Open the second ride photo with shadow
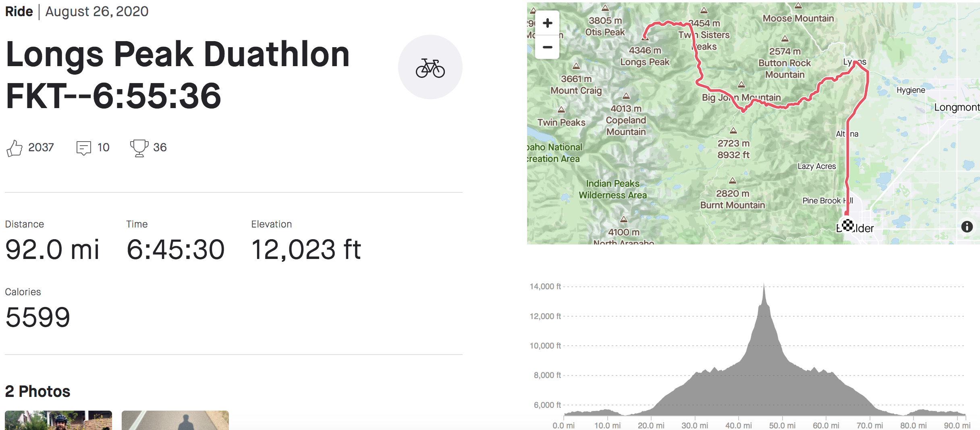 [175, 420]
